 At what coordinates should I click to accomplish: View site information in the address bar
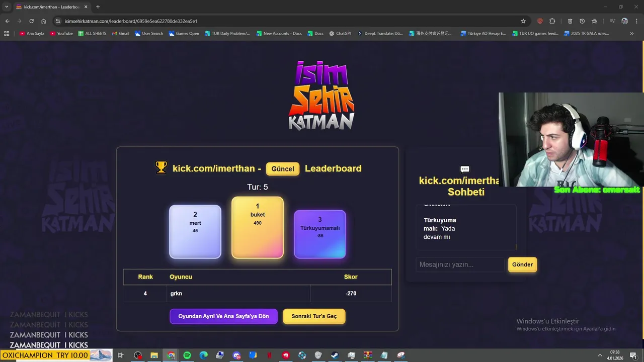tap(58, 21)
